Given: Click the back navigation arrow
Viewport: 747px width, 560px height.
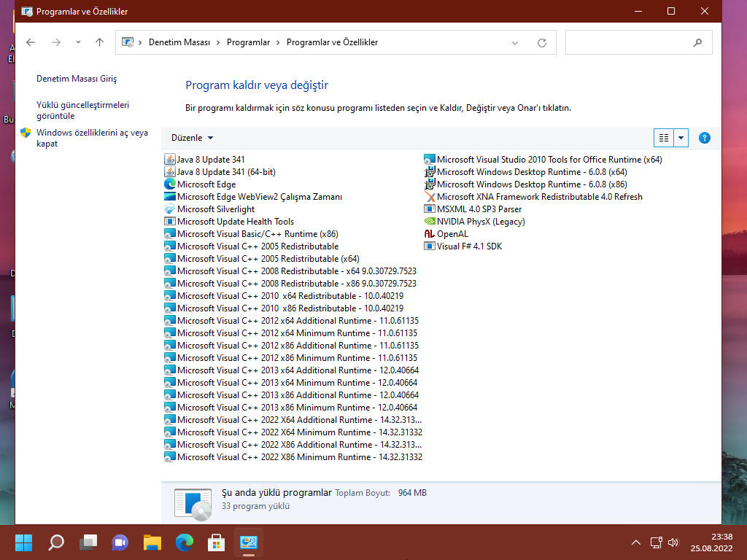Looking at the screenshot, I should [30, 42].
